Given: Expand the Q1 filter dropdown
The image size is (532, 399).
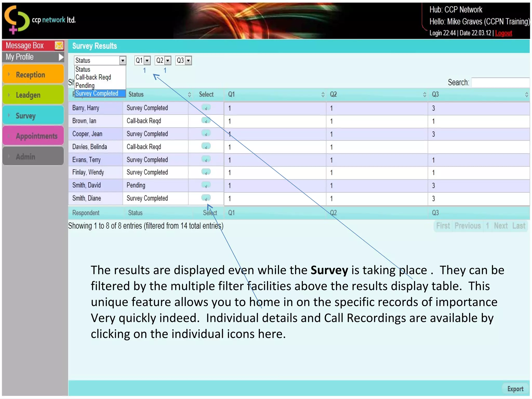Looking at the screenshot, I should click(147, 61).
